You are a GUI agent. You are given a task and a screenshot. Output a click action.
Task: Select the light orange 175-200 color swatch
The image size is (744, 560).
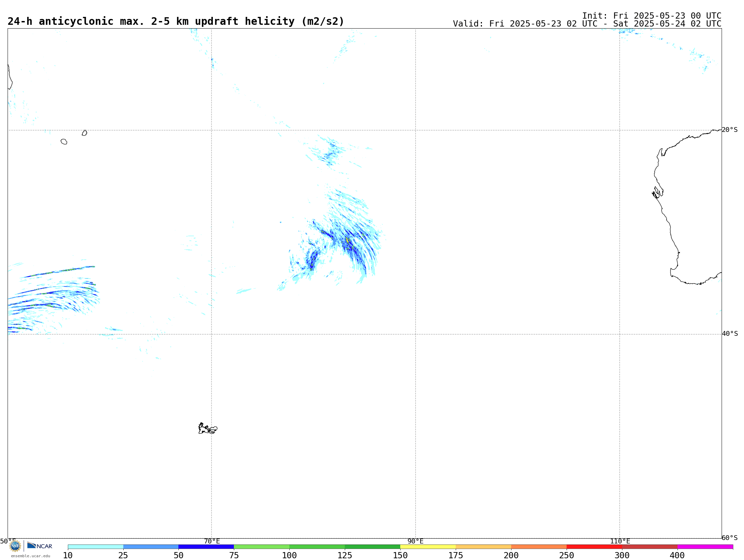coord(484,547)
